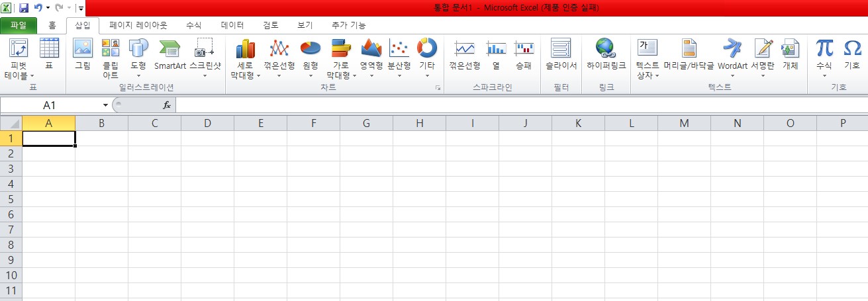868x301 pixels.
Task: Expand the Name Box dropdown arrow
Action: 105,105
